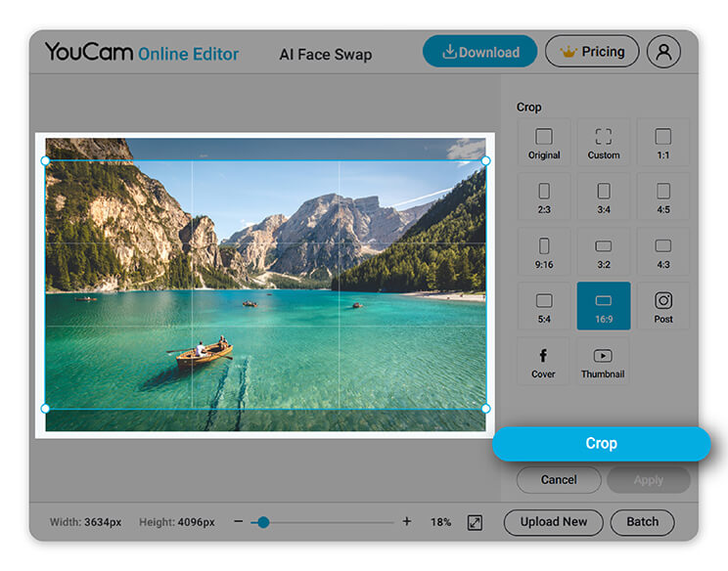Select the YouTube Thumbnail crop preset

tap(603, 361)
